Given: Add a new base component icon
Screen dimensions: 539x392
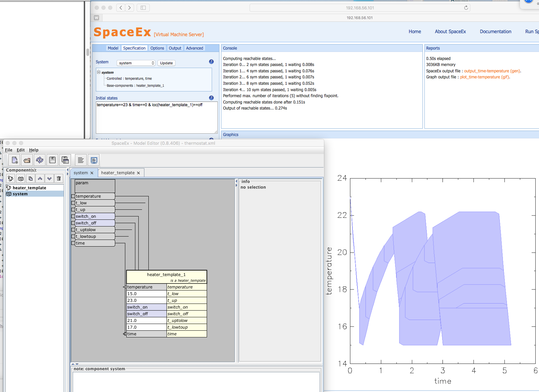Looking at the screenshot, I should [x=11, y=179].
